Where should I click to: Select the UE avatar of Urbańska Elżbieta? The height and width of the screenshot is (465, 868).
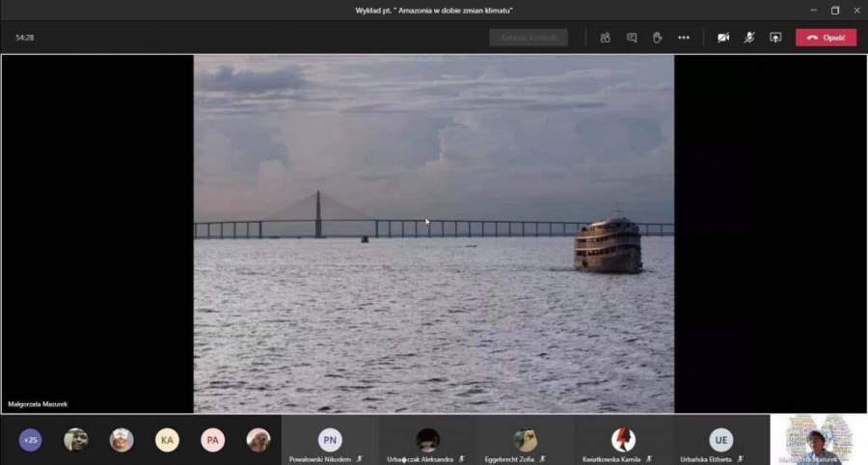[x=721, y=440]
